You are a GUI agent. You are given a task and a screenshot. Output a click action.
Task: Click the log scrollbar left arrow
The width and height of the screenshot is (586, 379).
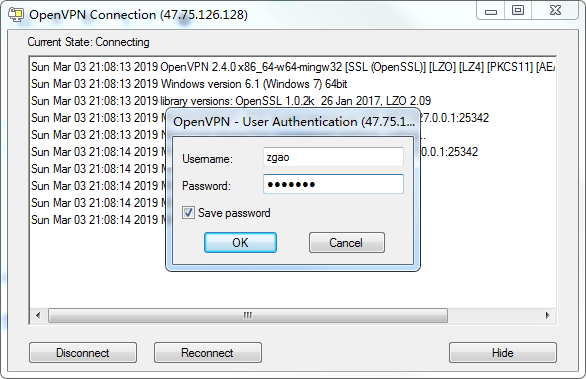pos(38,315)
